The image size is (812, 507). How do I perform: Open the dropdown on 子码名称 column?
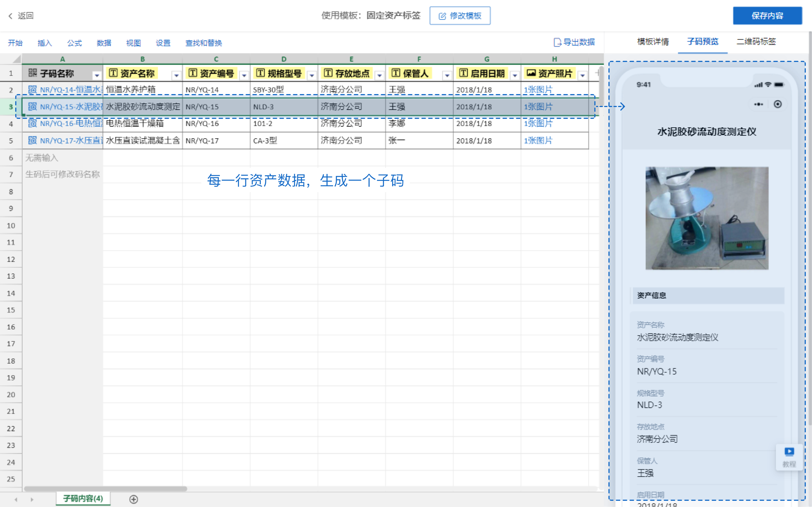[x=97, y=75]
